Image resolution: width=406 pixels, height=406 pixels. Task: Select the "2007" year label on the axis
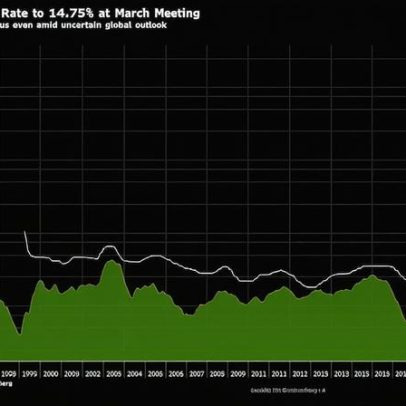pyautogui.click(x=196, y=374)
